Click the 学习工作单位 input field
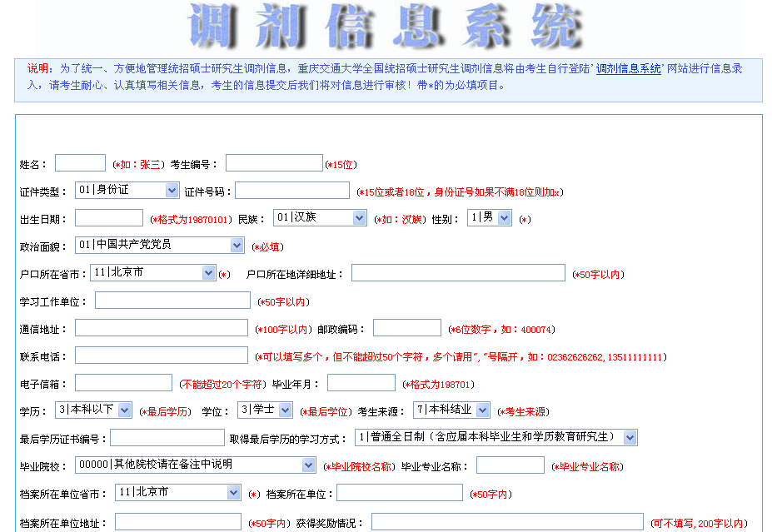This screenshot has height=532, width=772. 173,301
